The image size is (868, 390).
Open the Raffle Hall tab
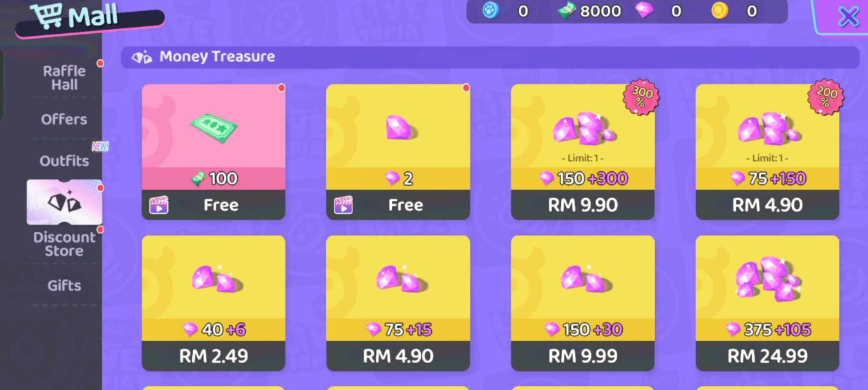(x=64, y=78)
